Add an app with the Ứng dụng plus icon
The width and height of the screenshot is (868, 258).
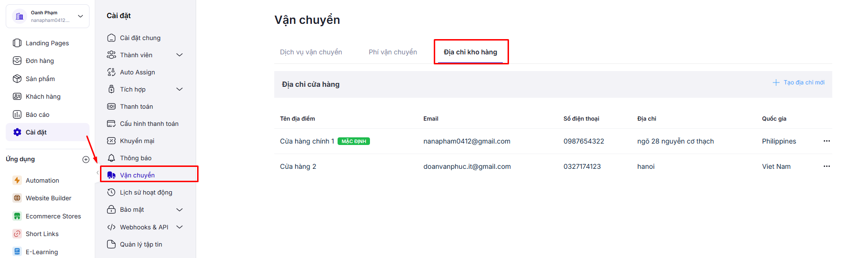click(86, 159)
